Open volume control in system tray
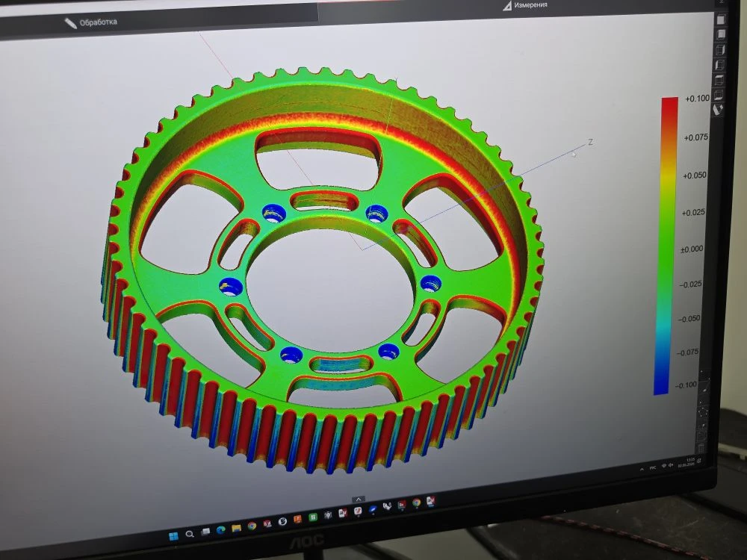This screenshot has height=560, width=747. tap(671, 464)
